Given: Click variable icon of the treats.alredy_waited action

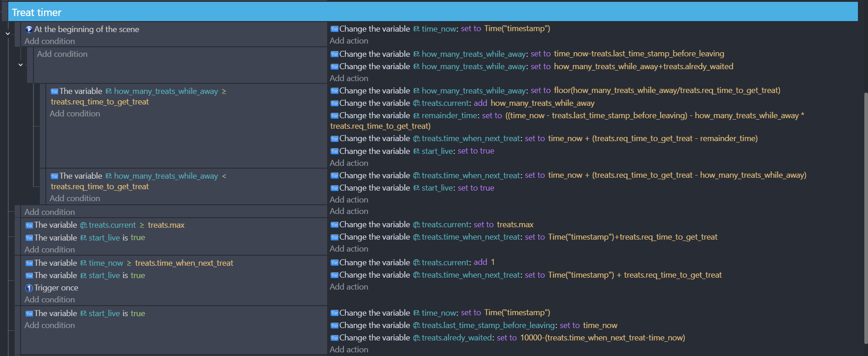Looking at the screenshot, I should click(334, 338).
